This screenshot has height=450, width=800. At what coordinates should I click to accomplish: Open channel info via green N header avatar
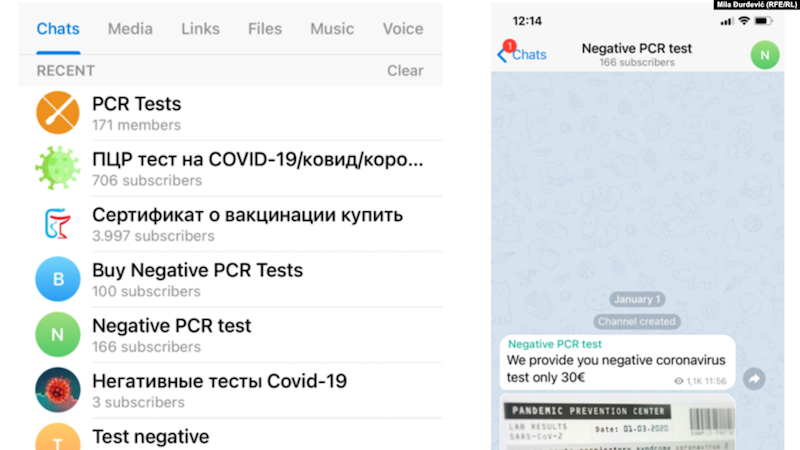click(x=765, y=55)
